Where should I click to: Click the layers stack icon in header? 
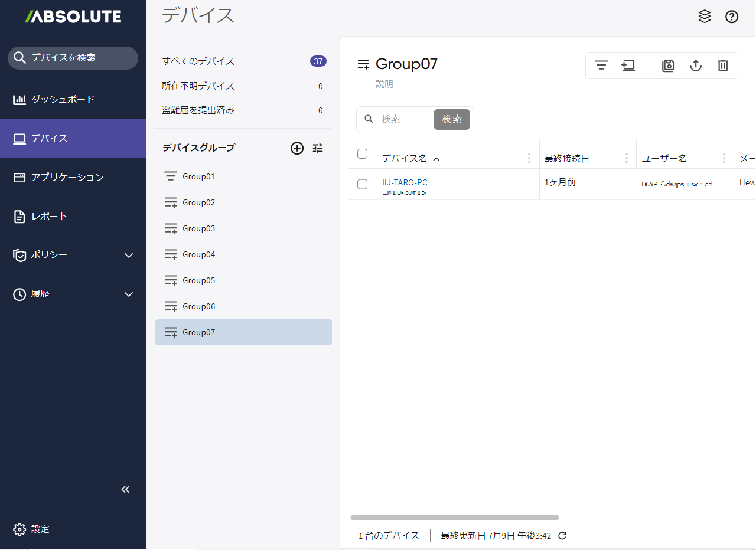tap(705, 17)
